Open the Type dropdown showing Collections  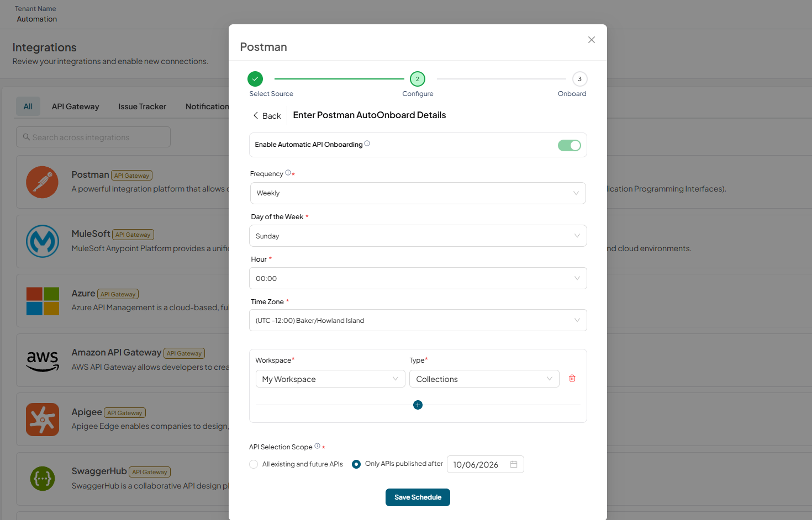tap(484, 379)
